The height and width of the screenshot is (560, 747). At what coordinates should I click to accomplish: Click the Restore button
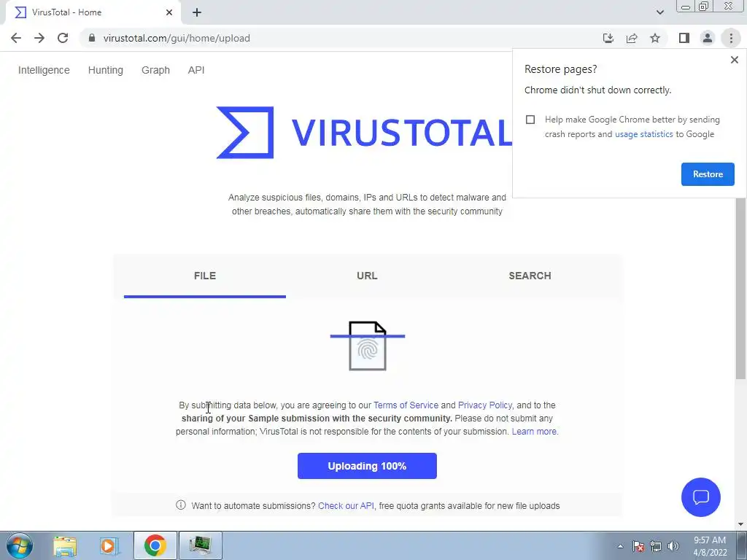point(708,174)
